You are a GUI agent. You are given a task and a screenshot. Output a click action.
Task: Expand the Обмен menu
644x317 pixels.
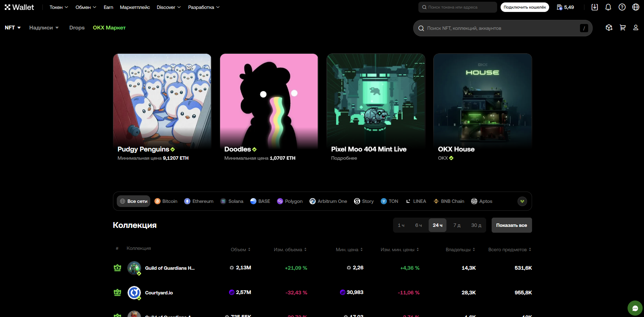pyautogui.click(x=86, y=7)
